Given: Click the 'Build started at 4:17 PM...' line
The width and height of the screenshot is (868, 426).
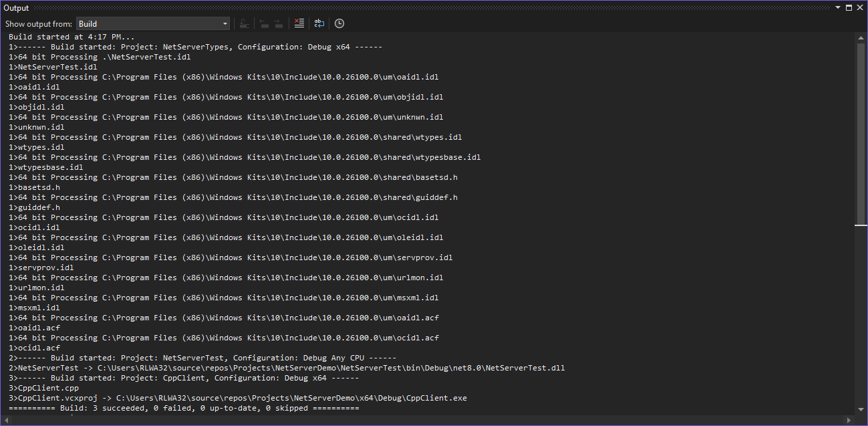Looking at the screenshot, I should pyautogui.click(x=71, y=37).
